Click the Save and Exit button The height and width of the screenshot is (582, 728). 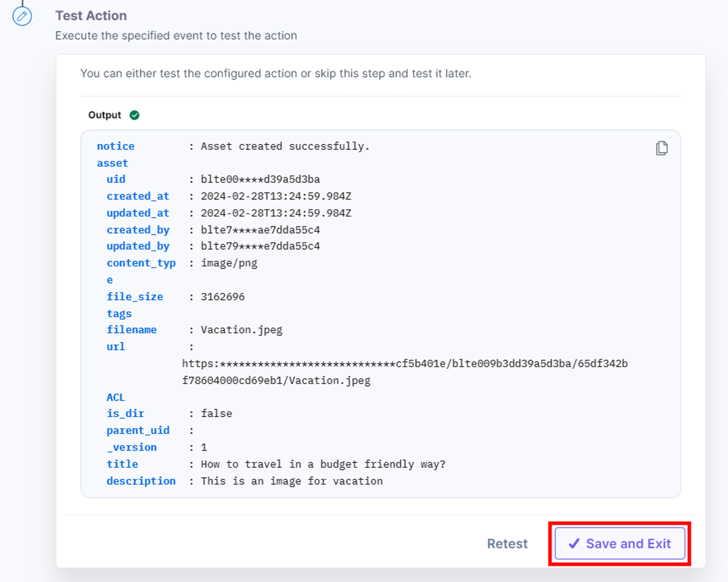pos(620,544)
